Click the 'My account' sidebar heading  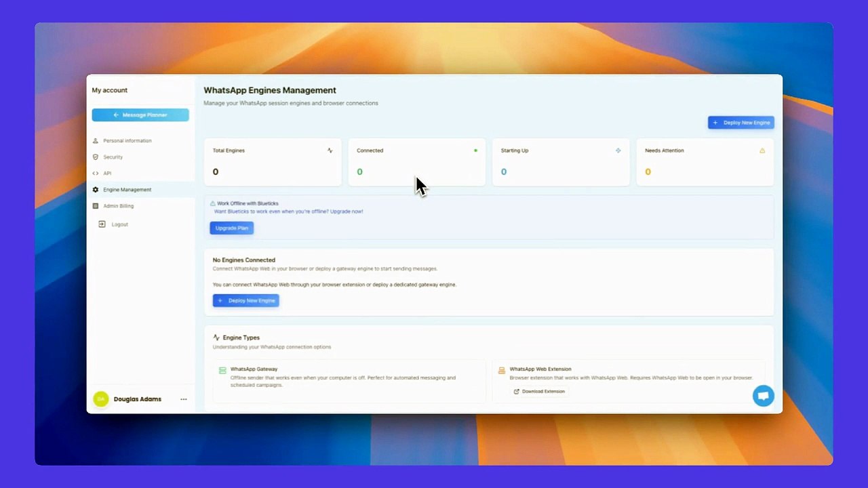click(110, 90)
